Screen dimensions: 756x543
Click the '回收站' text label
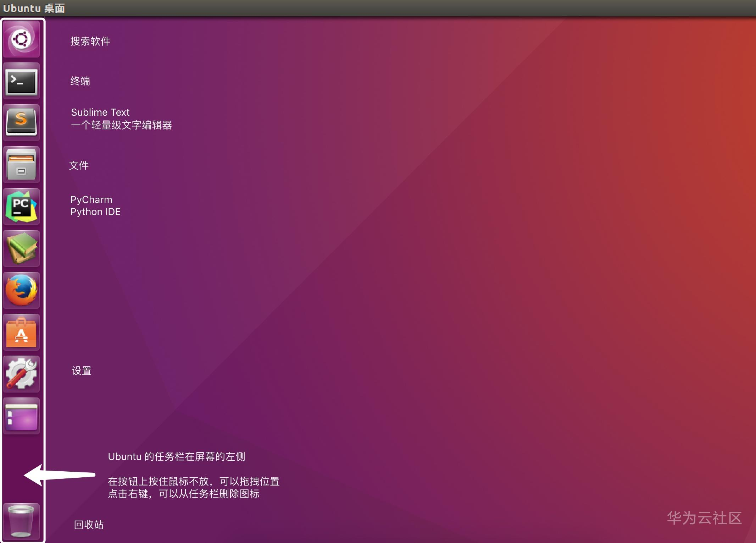pyautogui.click(x=89, y=525)
